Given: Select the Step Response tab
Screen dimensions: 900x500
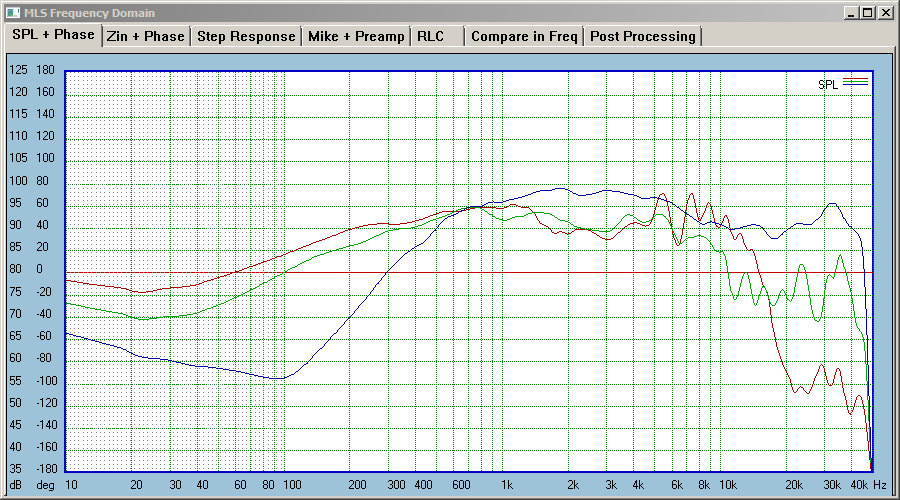Looking at the screenshot, I should pyautogui.click(x=246, y=36).
